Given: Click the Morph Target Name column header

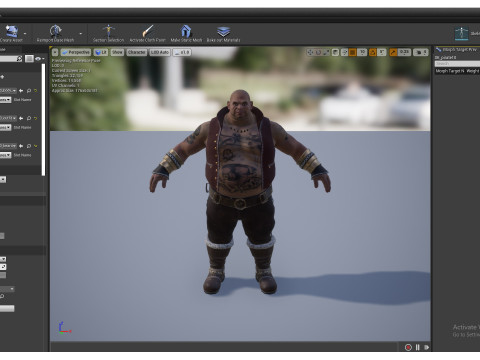Looking at the screenshot, I should point(450,71).
